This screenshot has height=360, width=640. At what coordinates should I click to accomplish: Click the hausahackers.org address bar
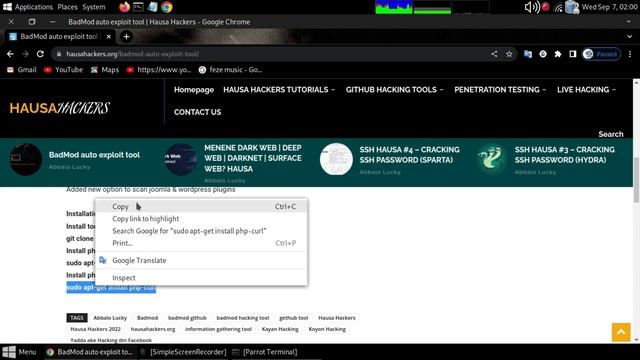pos(269,54)
